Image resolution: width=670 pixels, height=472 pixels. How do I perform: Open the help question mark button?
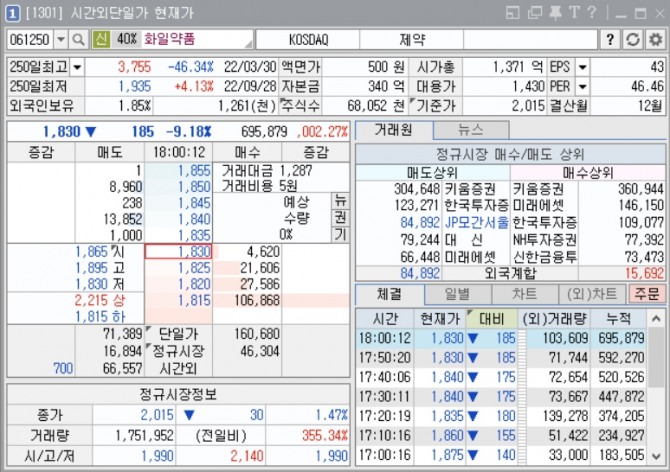[x=610, y=39]
